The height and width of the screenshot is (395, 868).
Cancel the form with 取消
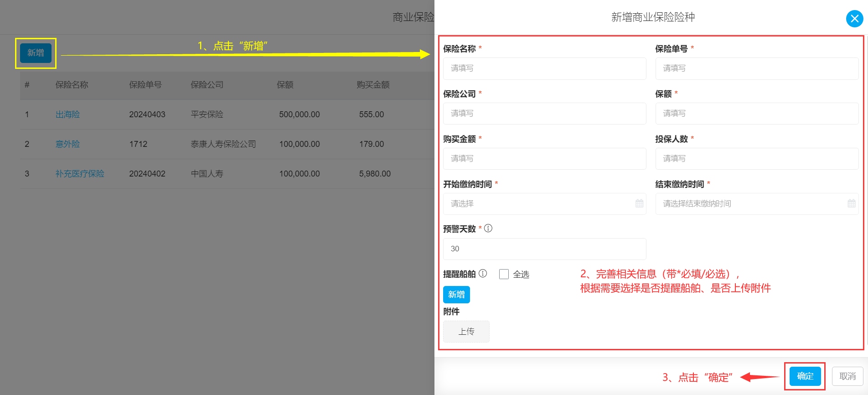coord(847,376)
